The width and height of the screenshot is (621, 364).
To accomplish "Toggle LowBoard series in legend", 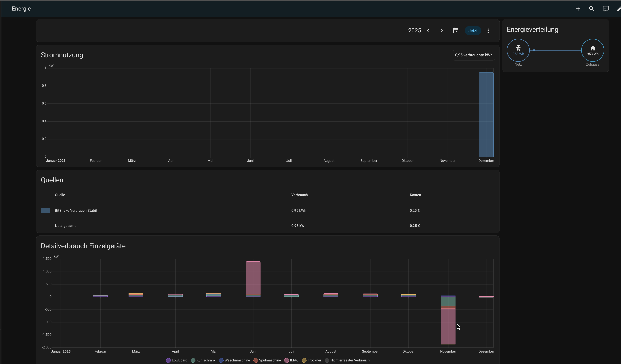I will tap(177, 360).
